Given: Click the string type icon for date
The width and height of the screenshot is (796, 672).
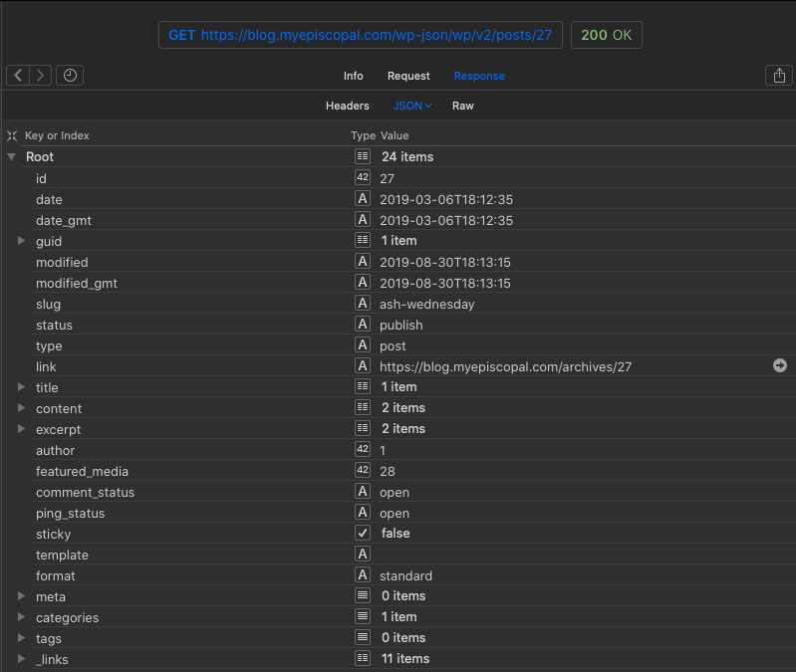Looking at the screenshot, I should tap(363, 199).
